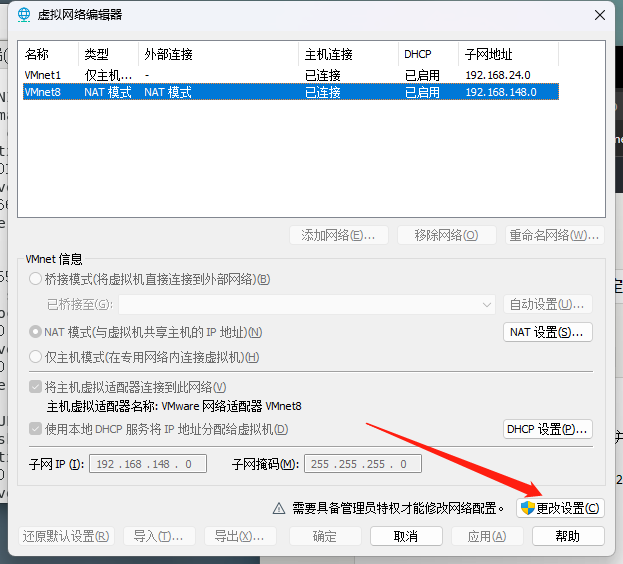
Task: Close the 虚拟网络编辑器 dialog
Action: pyautogui.click(x=600, y=15)
